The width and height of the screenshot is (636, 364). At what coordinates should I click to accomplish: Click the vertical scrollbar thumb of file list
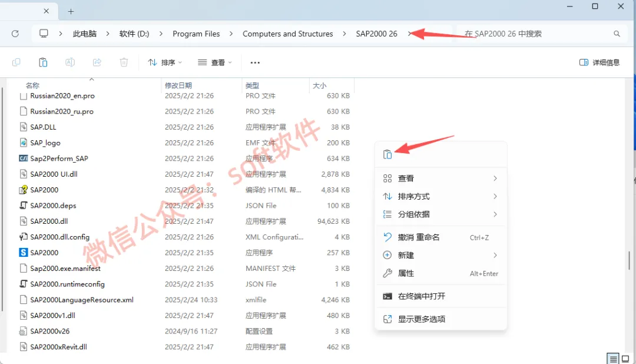pyautogui.click(x=629, y=260)
